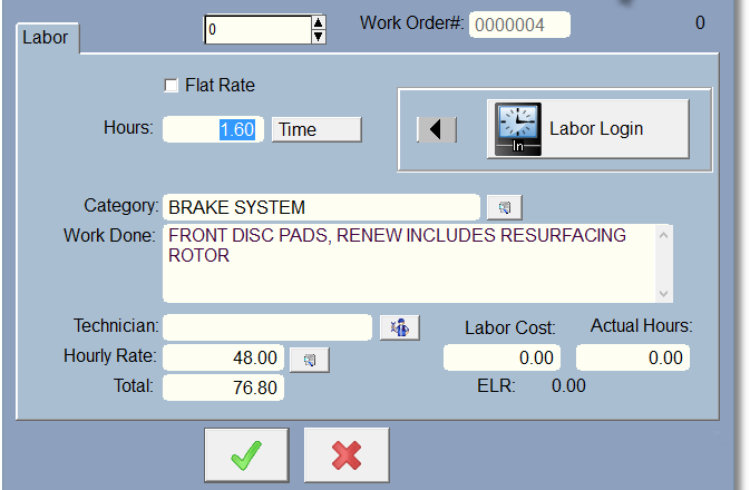Click into the Hours field

pyautogui.click(x=212, y=129)
